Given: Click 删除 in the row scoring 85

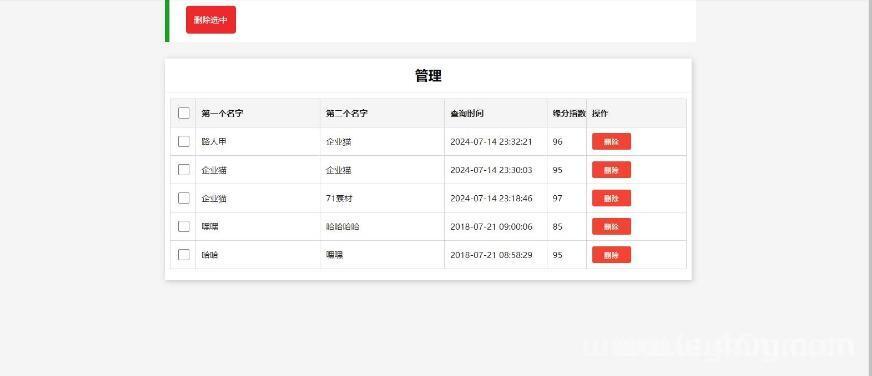Looking at the screenshot, I should coord(611,226).
